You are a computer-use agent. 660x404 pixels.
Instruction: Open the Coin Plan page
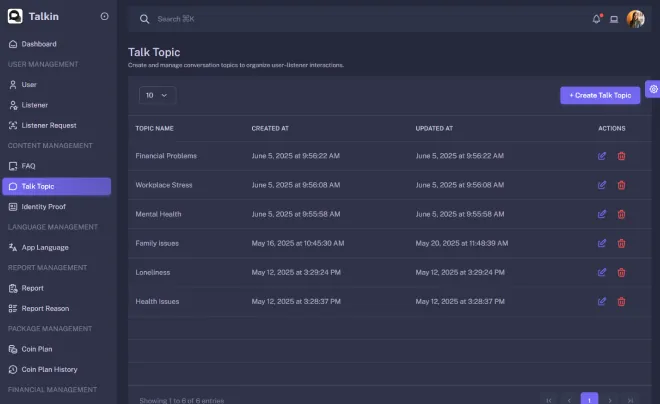(56, 349)
